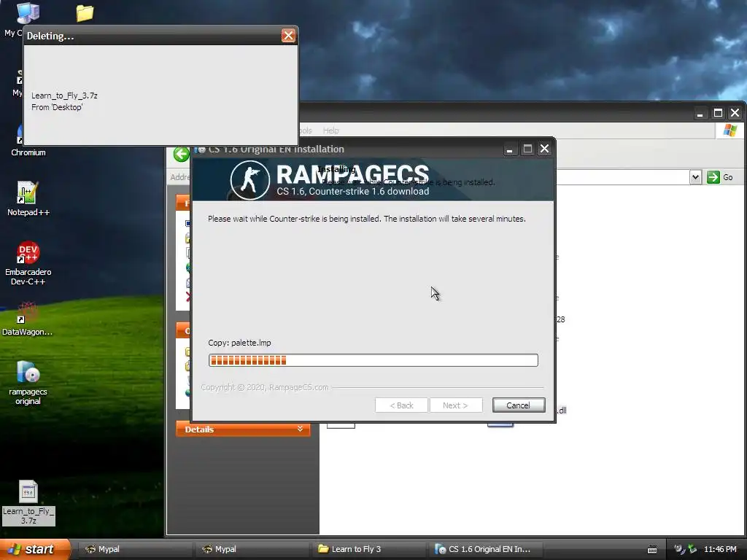Maximize the Explorer window
The height and width of the screenshot is (560, 747).
click(718, 113)
